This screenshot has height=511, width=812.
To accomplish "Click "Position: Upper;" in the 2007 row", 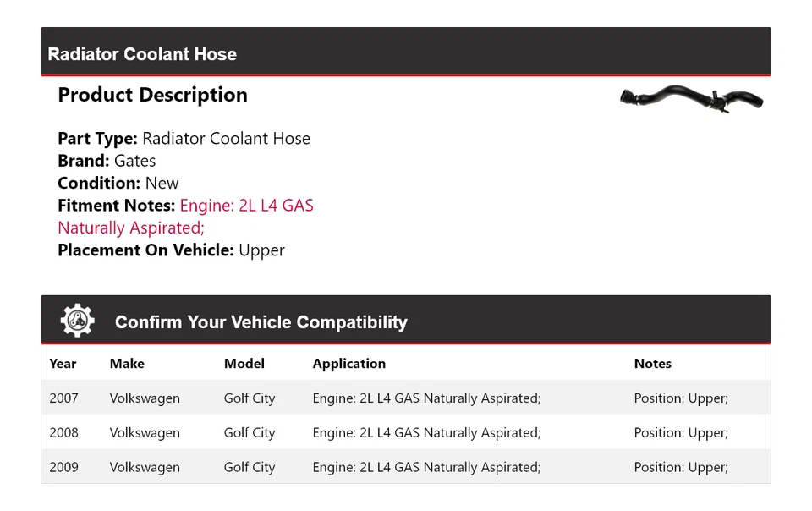I will click(x=681, y=398).
